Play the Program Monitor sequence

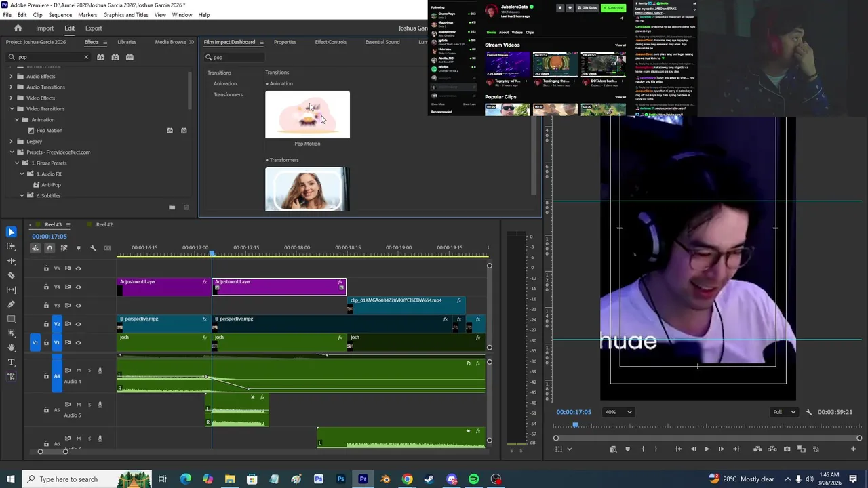point(707,449)
